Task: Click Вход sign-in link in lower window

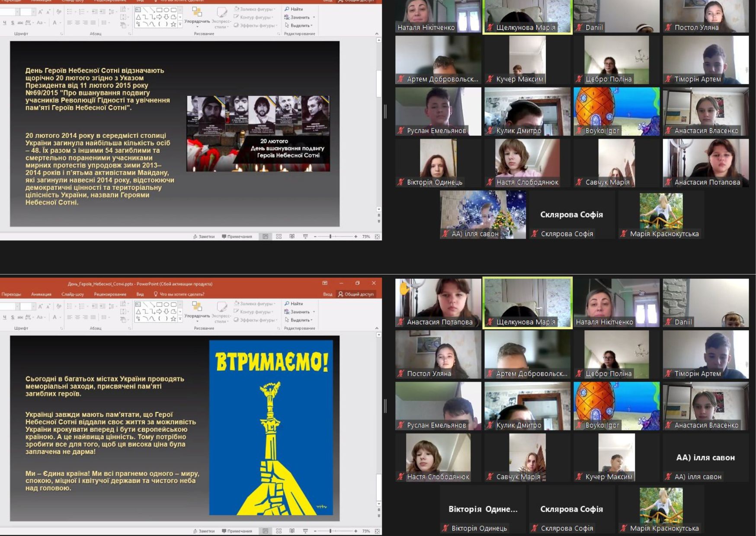Action: 327,294
